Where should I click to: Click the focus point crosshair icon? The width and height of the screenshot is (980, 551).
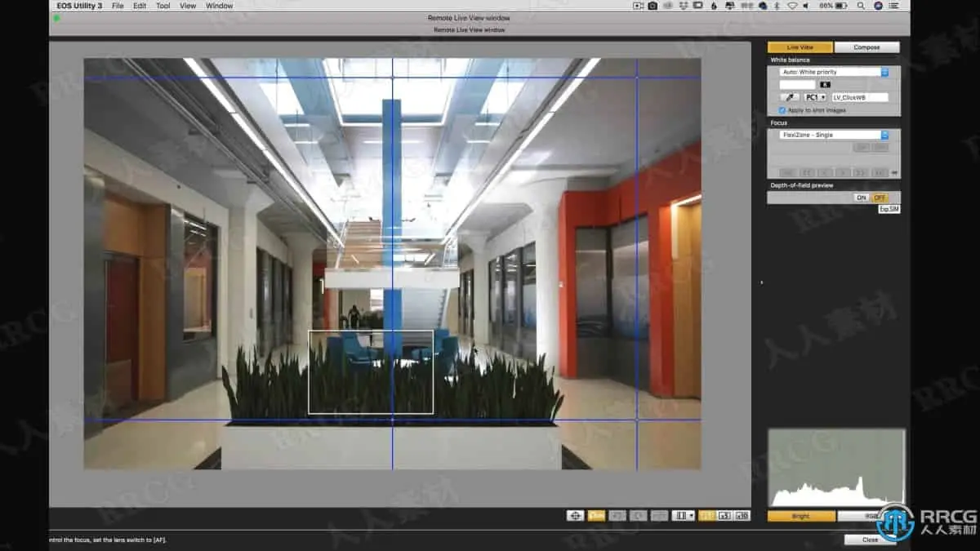click(575, 516)
